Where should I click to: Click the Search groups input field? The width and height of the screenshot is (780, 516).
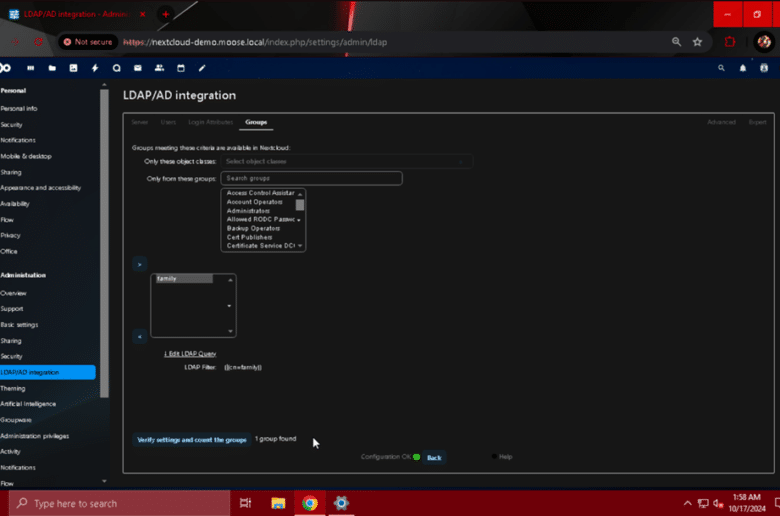311,178
